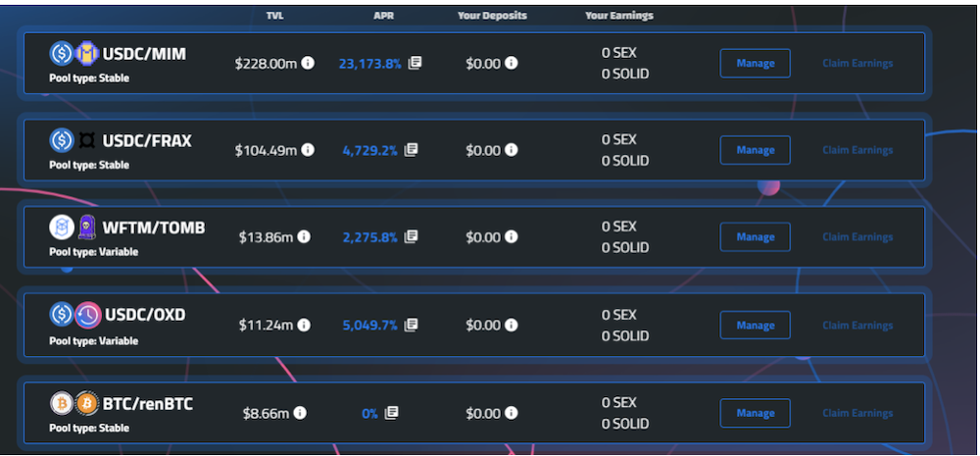Viewport: 980px width, 456px height.
Task: Select the USDC/MIM pool name
Action: point(144,54)
